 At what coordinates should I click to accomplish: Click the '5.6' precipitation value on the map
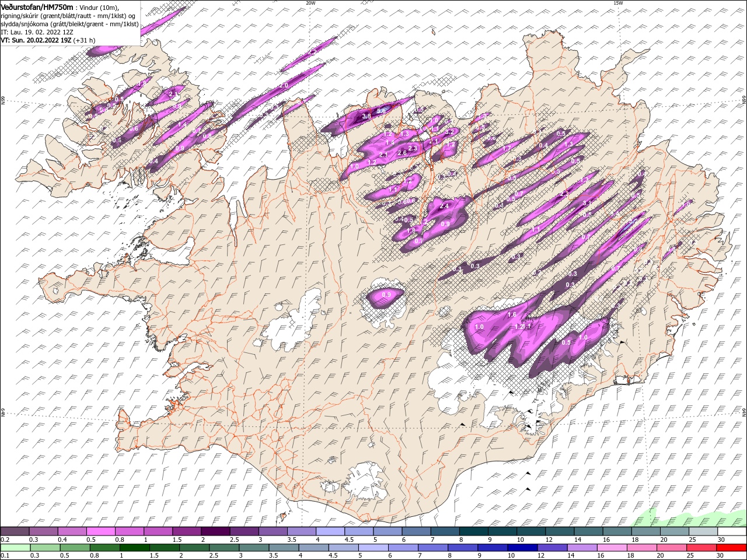(x=382, y=111)
